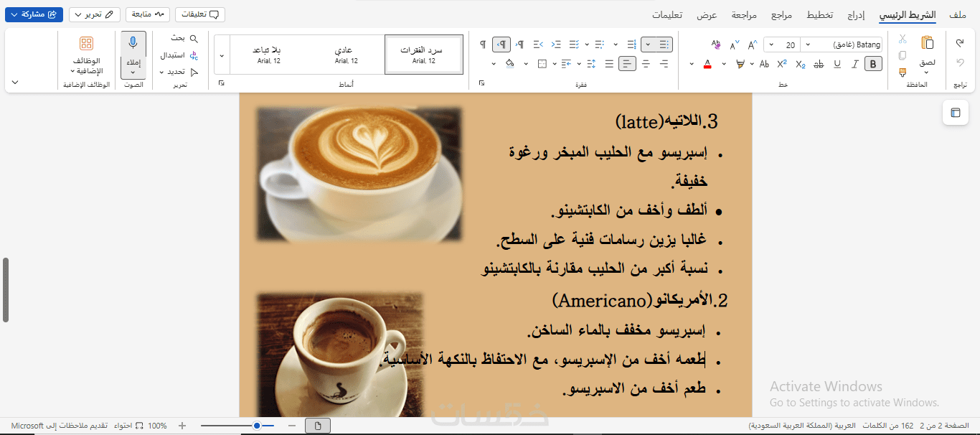Click the Undo arrow icon
Screen dimensions: 980x435
pyautogui.click(x=960, y=43)
